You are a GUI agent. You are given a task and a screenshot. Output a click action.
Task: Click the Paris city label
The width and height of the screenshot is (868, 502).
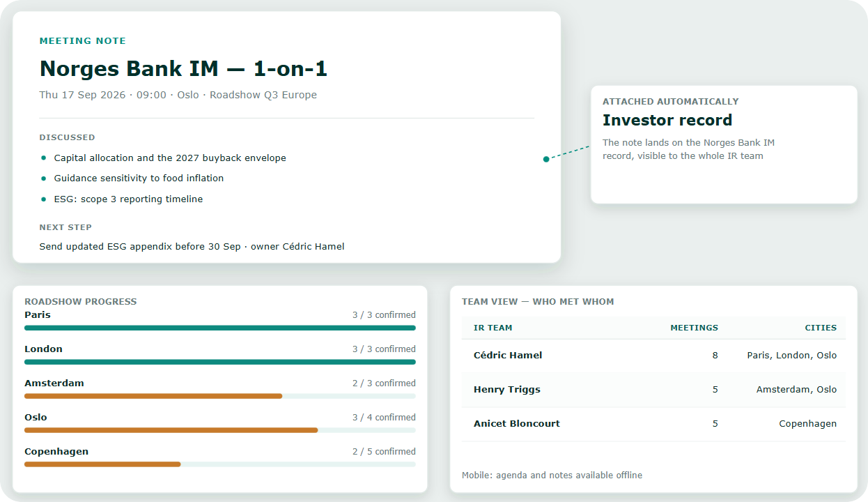tap(38, 315)
